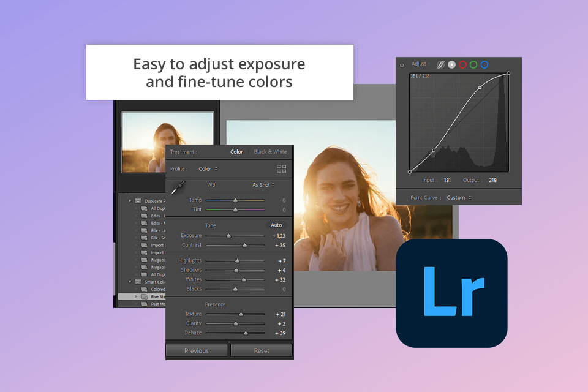The height and width of the screenshot is (392, 588).
Task: Click the Dehaze slider handle
Action: [246, 333]
